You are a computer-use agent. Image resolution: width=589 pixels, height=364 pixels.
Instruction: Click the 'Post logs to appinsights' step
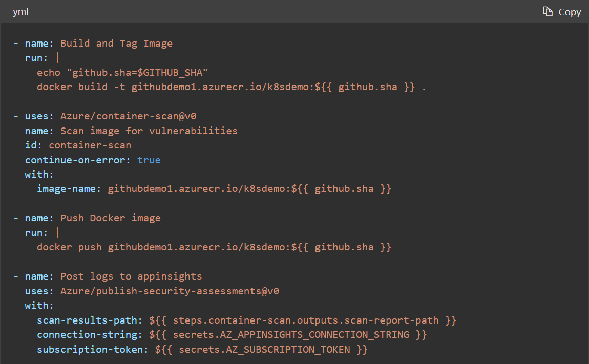(x=131, y=276)
